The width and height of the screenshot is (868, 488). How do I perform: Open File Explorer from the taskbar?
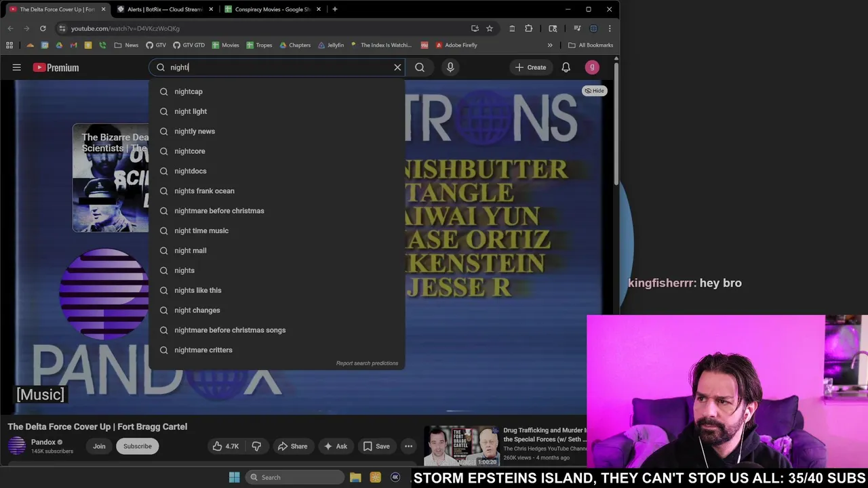(355, 477)
